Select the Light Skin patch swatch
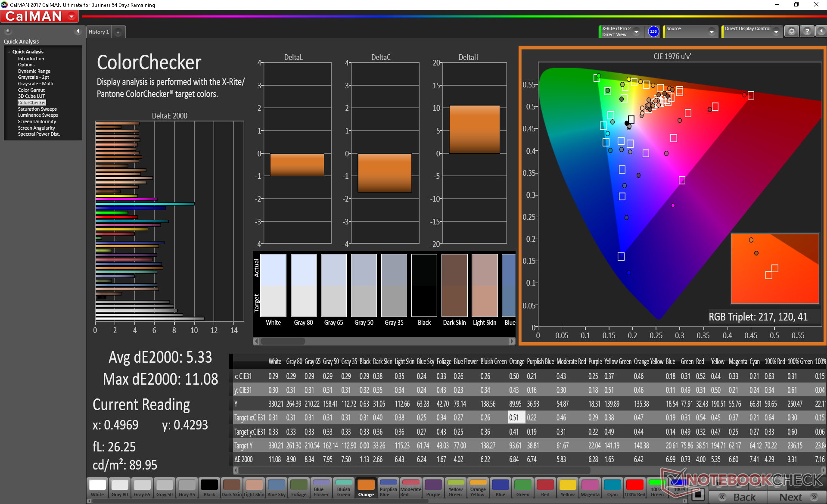 click(254, 488)
